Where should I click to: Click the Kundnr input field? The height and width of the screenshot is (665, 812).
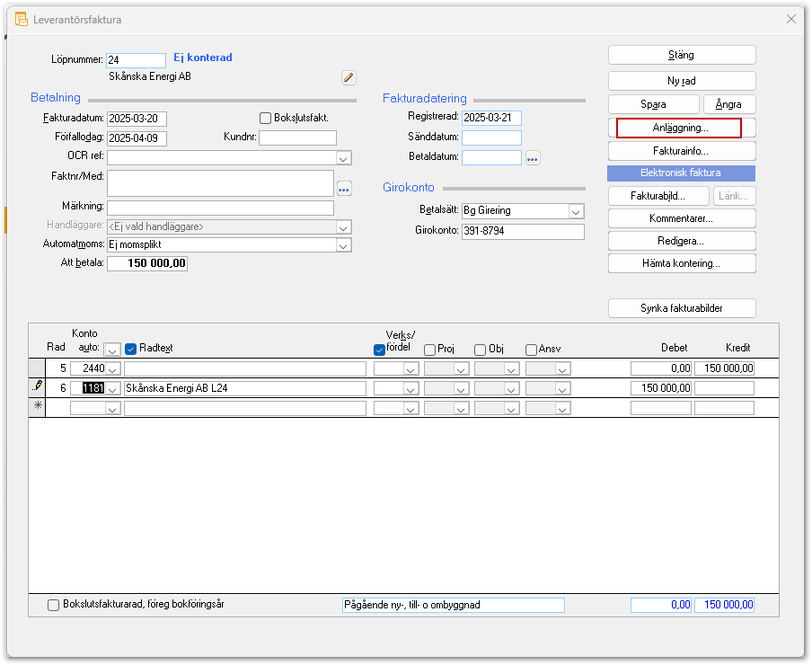tap(298, 137)
